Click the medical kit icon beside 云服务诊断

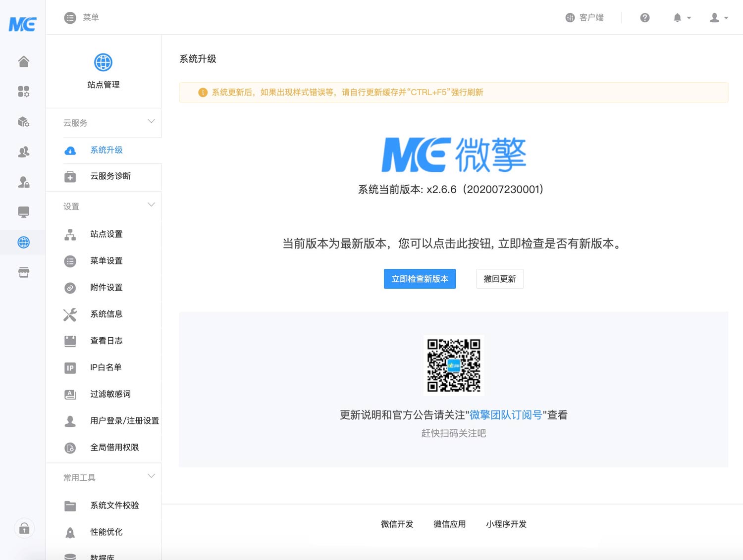pyautogui.click(x=70, y=177)
